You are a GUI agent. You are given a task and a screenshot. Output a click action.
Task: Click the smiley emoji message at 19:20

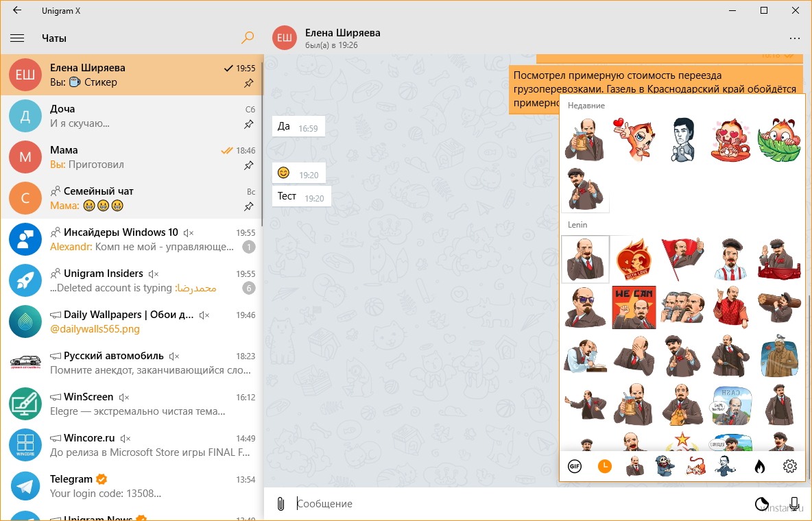(x=299, y=173)
